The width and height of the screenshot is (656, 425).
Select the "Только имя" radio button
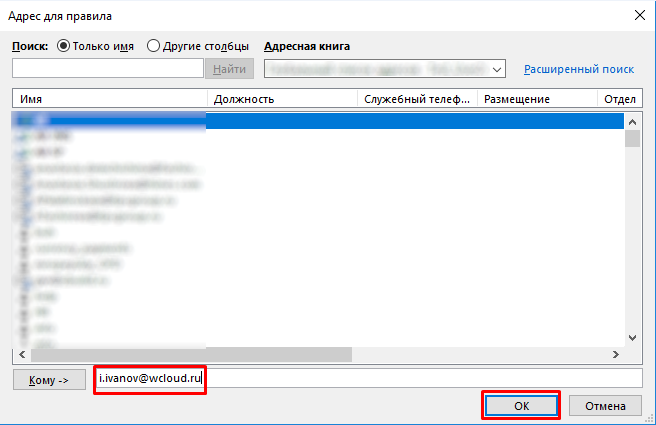click(66, 46)
